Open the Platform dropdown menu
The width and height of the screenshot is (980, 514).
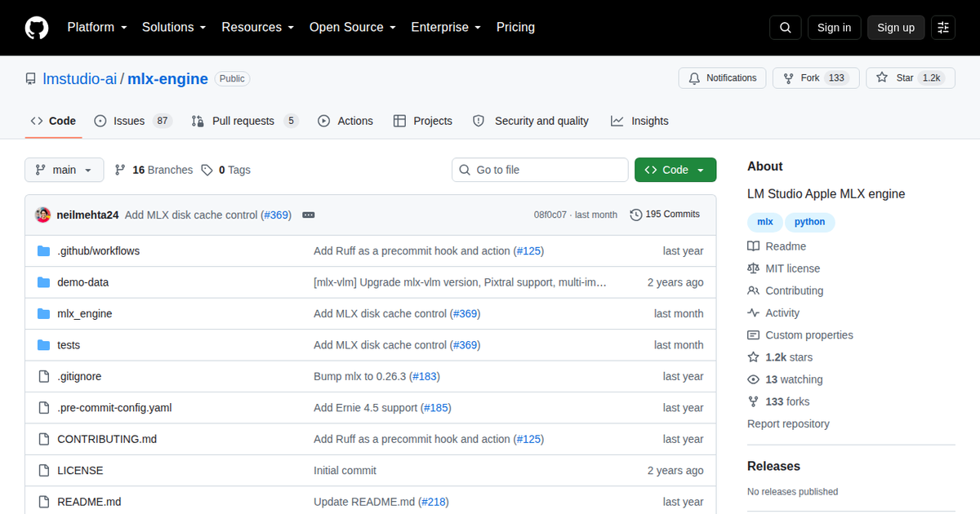coord(97,27)
